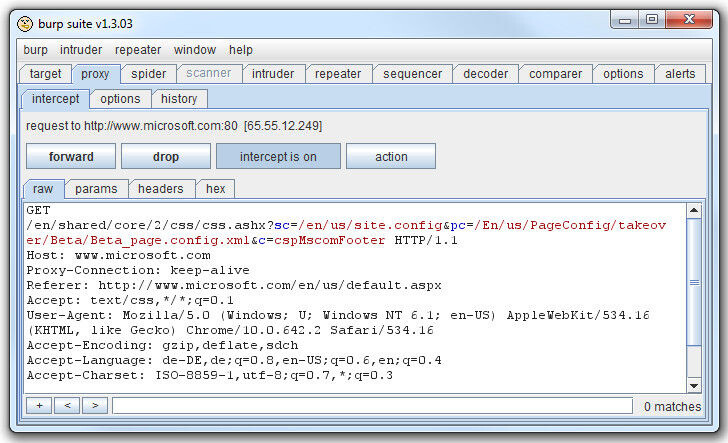The image size is (728, 443).
Task: Switch to the hex view tab
Action: 215,189
